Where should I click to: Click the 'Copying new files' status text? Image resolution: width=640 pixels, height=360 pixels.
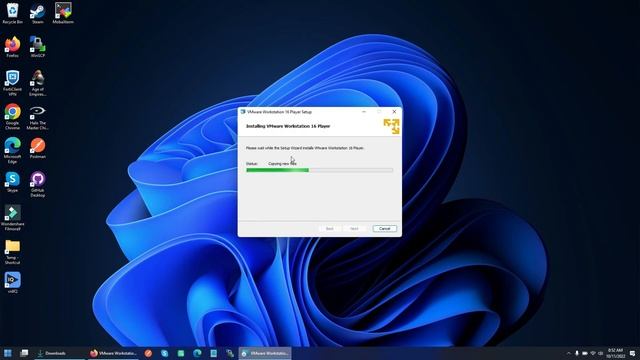coord(282,164)
